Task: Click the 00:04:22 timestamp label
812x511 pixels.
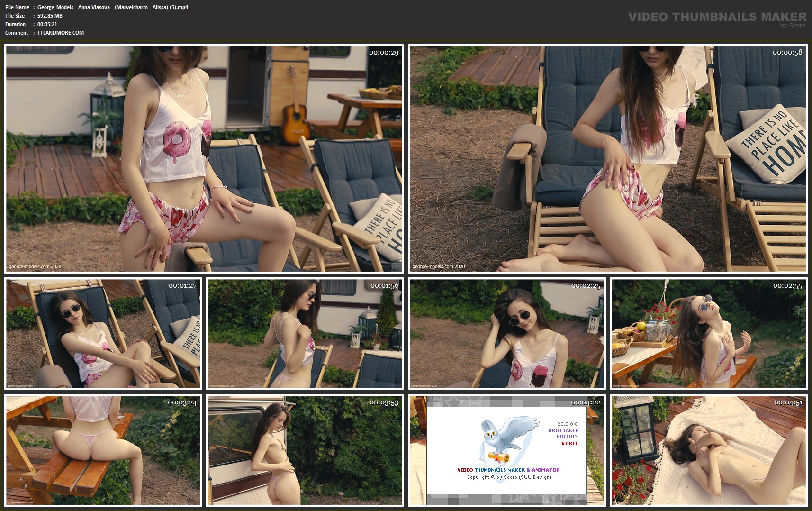Action: [585, 402]
